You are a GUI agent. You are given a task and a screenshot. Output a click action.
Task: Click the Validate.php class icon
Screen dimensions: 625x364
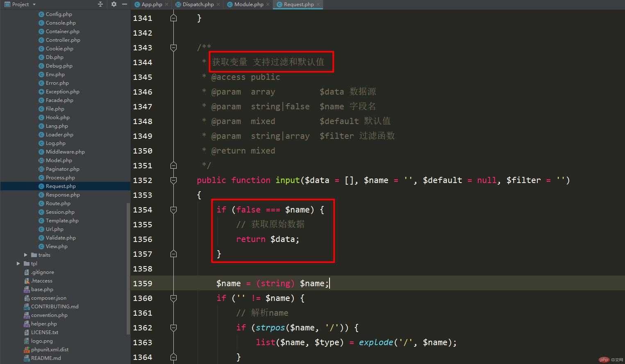click(41, 238)
